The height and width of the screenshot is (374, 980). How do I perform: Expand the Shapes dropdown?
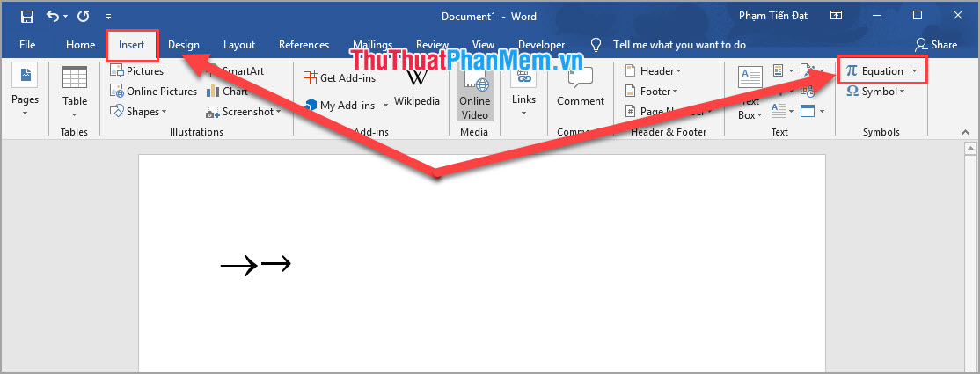tap(139, 112)
